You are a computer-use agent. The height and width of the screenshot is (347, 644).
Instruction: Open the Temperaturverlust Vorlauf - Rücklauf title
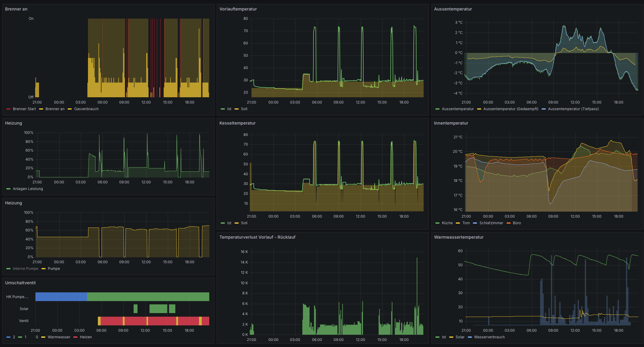coord(257,237)
